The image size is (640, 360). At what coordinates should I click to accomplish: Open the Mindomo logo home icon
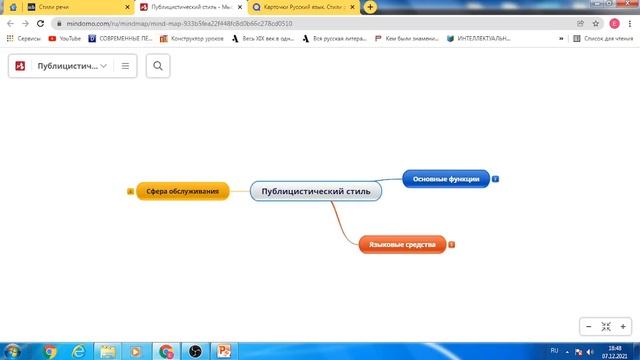coord(20,66)
